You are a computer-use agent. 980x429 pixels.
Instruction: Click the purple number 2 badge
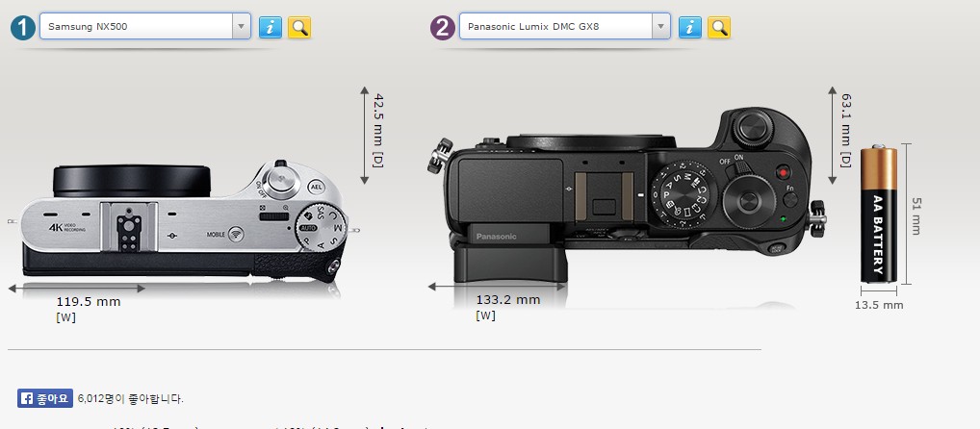tap(443, 28)
